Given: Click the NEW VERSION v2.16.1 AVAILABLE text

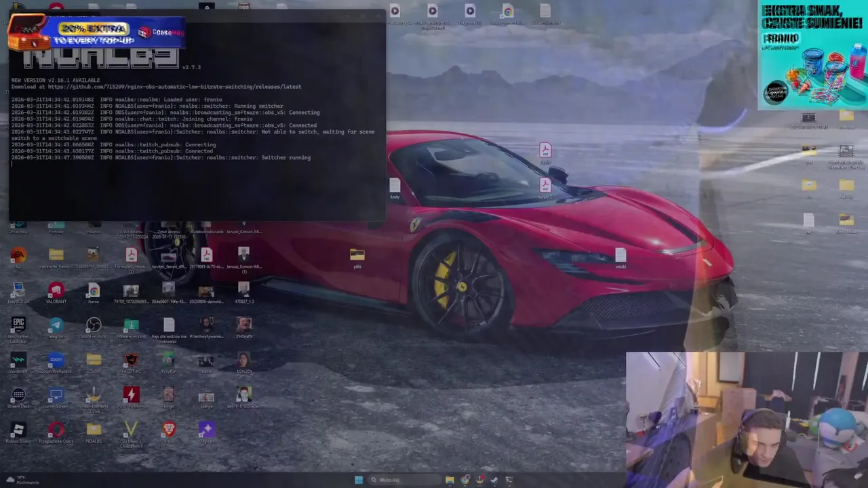Looking at the screenshot, I should click(56, 80).
